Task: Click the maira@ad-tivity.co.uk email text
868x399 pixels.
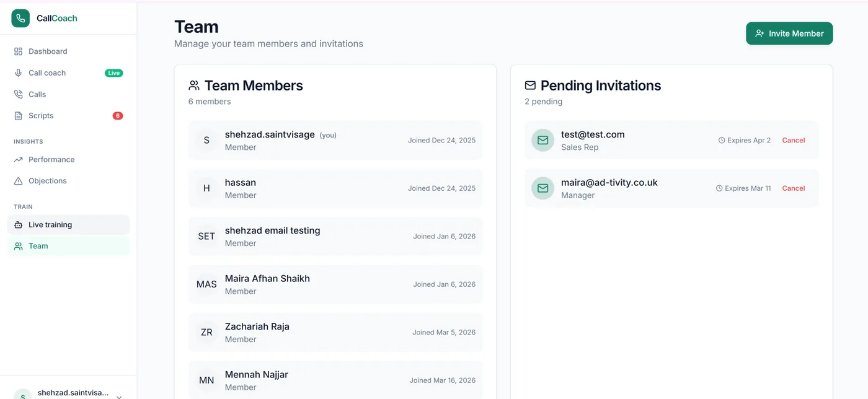Action: pyautogui.click(x=609, y=183)
